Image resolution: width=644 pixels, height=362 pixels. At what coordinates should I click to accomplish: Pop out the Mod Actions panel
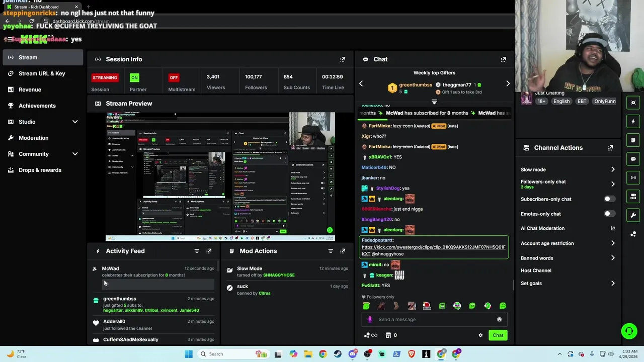[343, 251]
